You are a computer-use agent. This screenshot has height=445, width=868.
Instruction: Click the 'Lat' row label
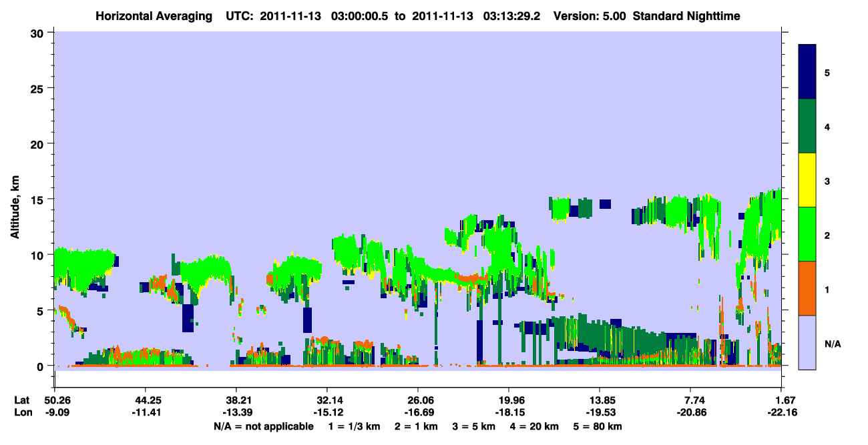21,400
